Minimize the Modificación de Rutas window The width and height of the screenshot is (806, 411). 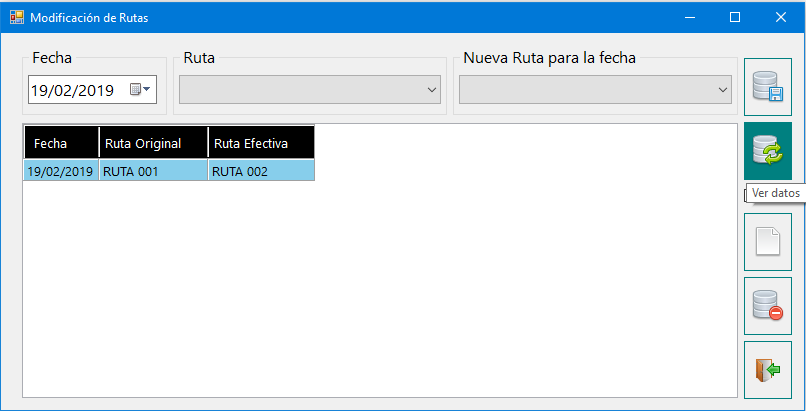(690, 17)
